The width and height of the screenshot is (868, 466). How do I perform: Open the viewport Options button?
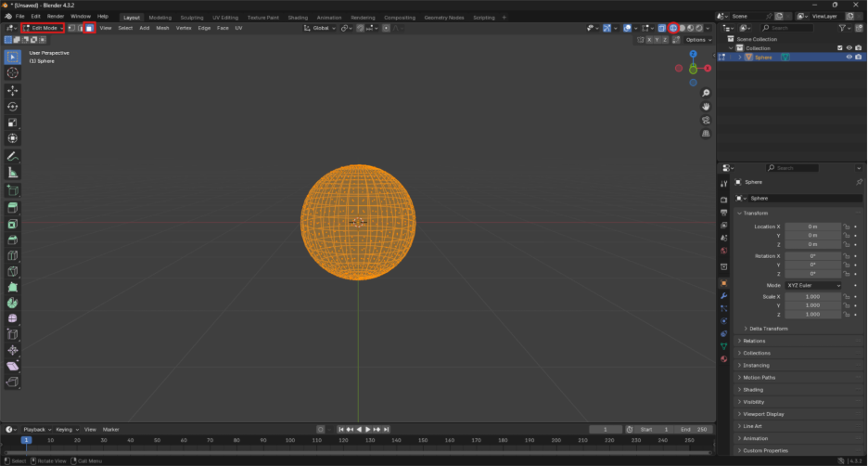coord(698,40)
